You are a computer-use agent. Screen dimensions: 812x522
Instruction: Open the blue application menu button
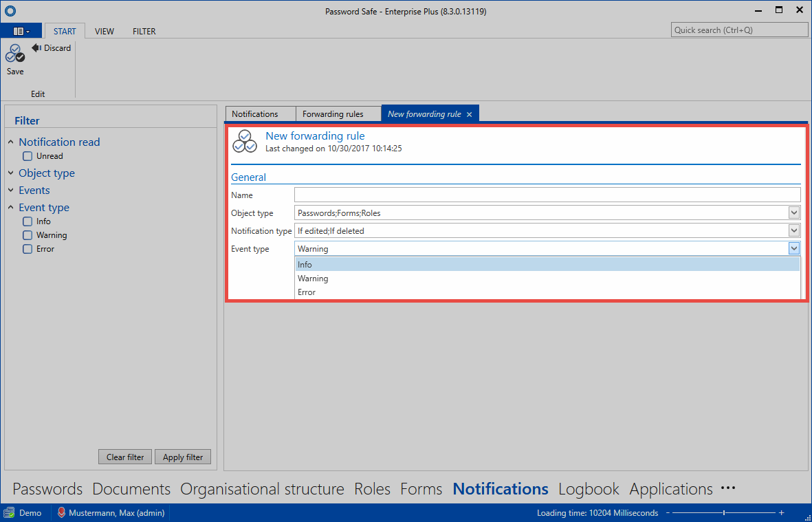tap(21, 31)
